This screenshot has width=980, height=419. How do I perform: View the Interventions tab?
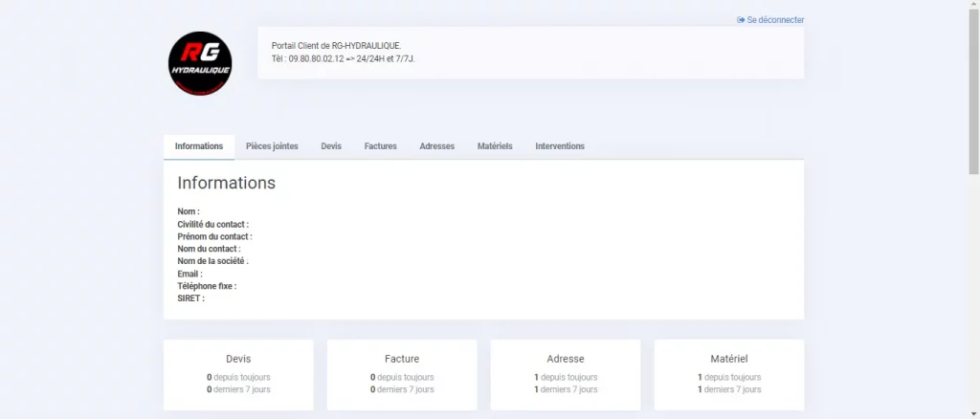tap(560, 146)
